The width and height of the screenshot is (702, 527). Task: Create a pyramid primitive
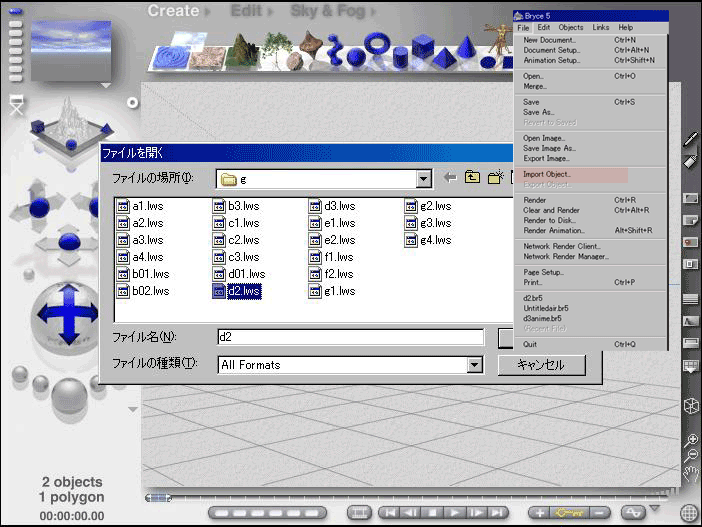tap(443, 58)
